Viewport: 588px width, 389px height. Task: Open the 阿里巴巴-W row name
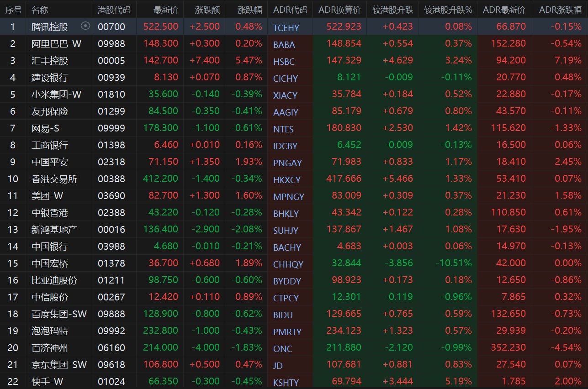pyautogui.click(x=57, y=44)
